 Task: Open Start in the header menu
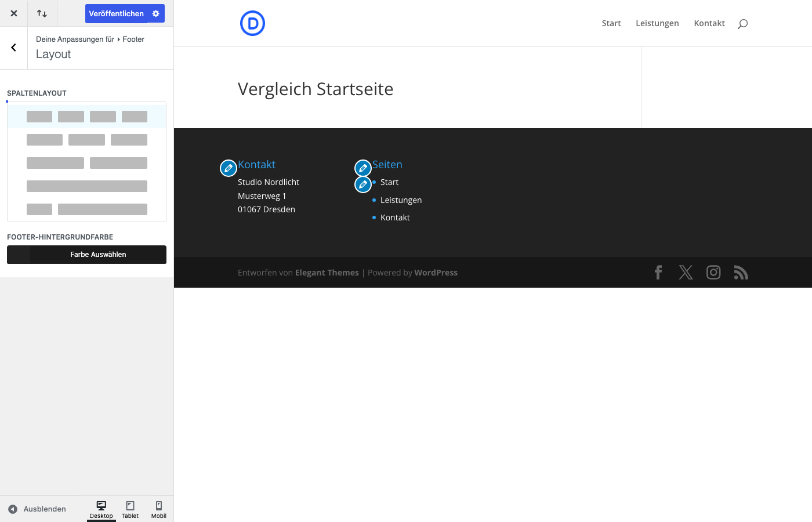611,23
